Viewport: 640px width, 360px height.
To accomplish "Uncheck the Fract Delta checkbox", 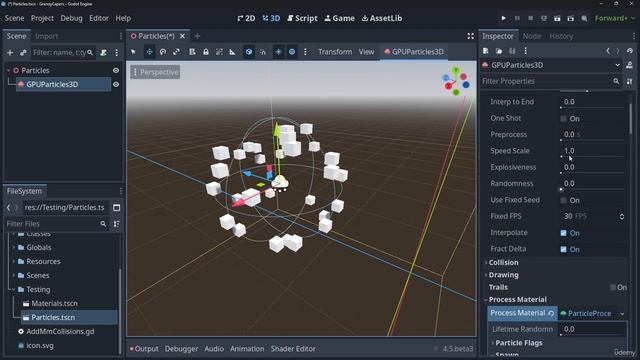I will click(564, 249).
